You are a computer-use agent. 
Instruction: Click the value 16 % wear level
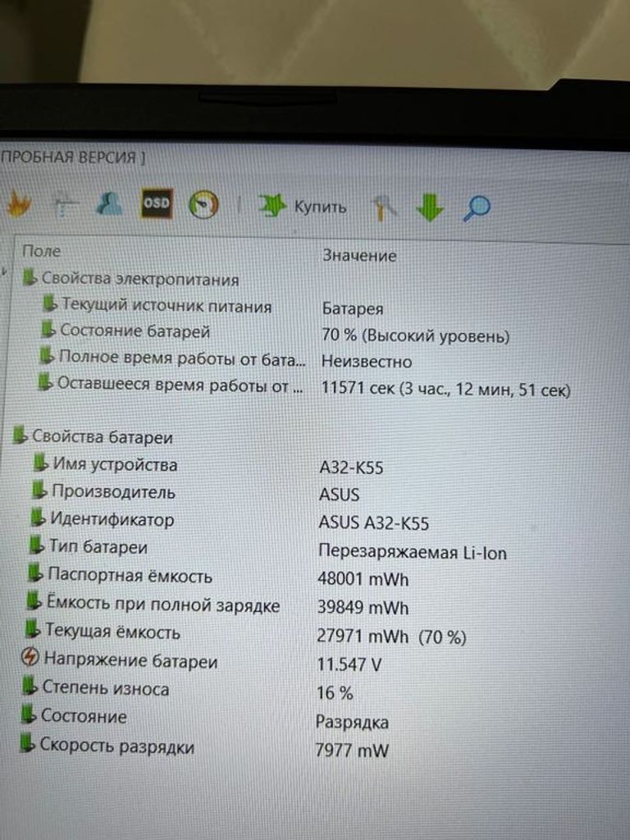[x=335, y=693]
